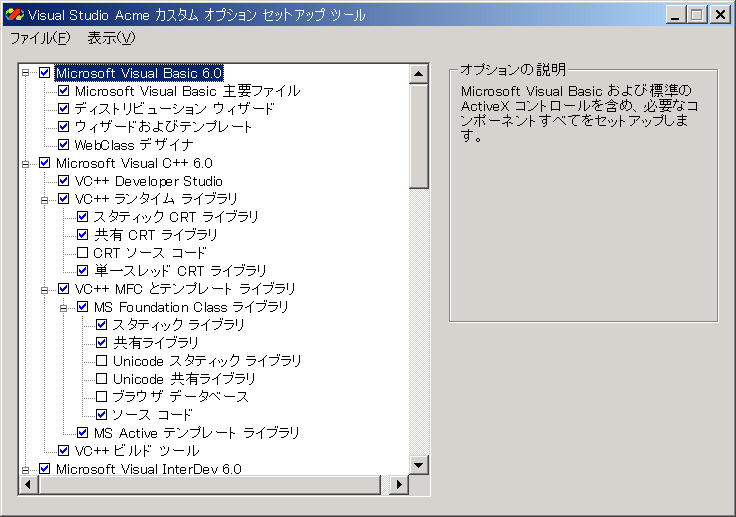Collapse MS Foundation Class ライブラリ node
Screen dimensions: 736x517
[63, 308]
